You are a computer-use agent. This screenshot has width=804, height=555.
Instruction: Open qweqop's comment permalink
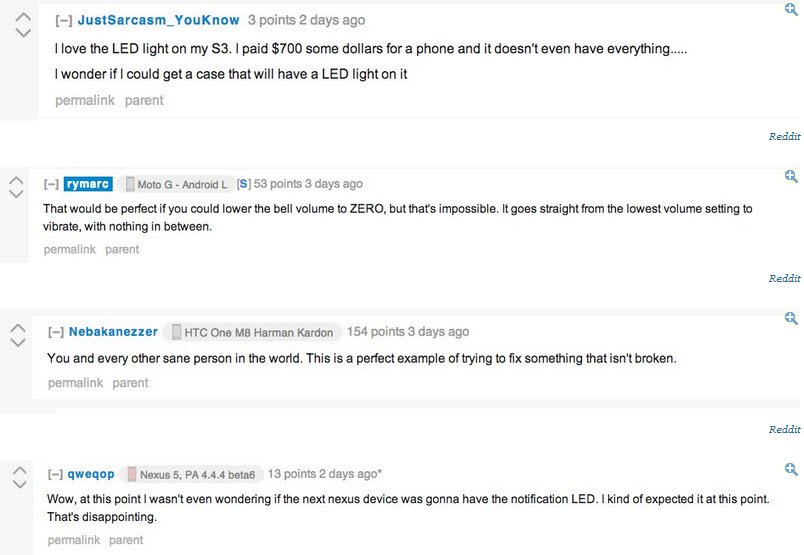[x=74, y=540]
